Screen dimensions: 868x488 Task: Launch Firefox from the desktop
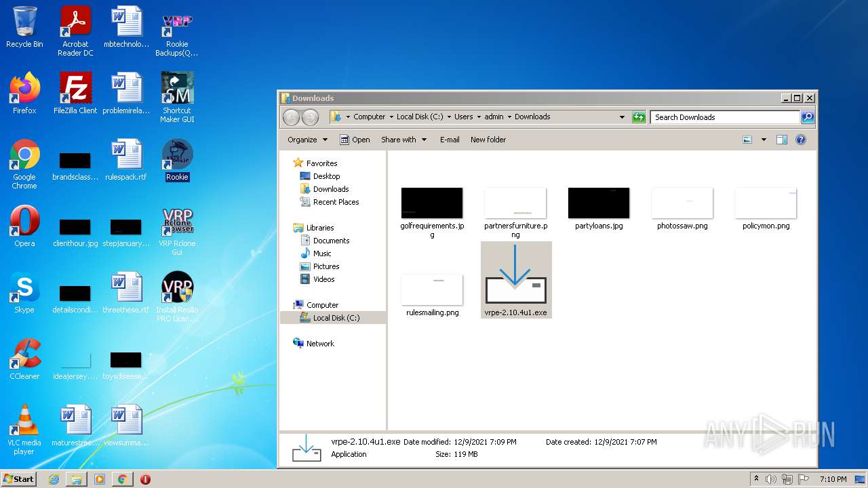pyautogui.click(x=24, y=94)
